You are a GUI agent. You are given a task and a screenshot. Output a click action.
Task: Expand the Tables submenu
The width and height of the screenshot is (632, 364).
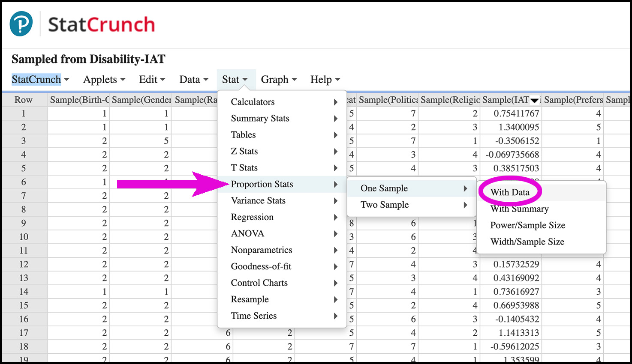click(x=282, y=135)
